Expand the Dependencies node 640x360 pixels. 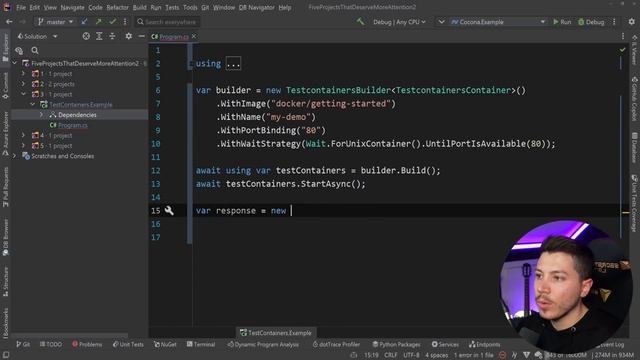click(x=41, y=115)
